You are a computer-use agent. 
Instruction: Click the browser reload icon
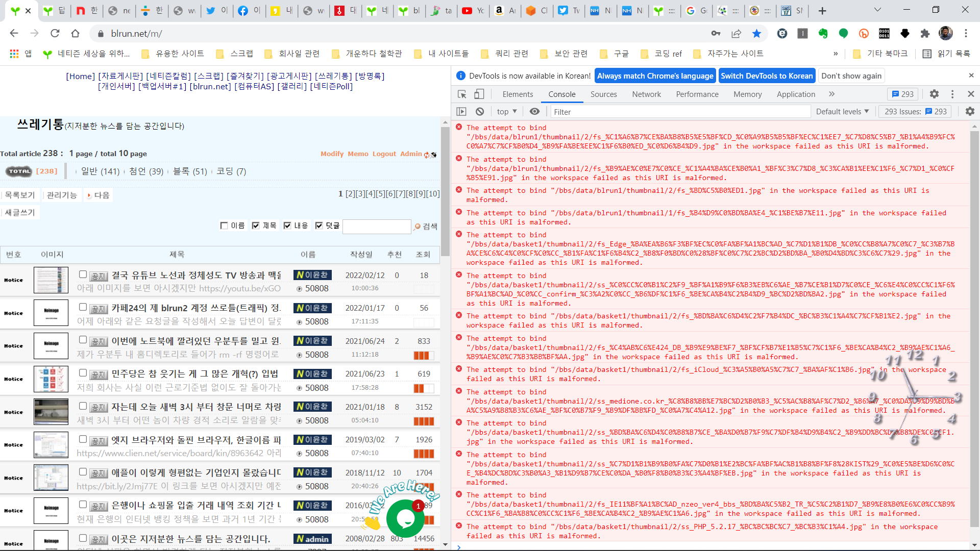55,33
